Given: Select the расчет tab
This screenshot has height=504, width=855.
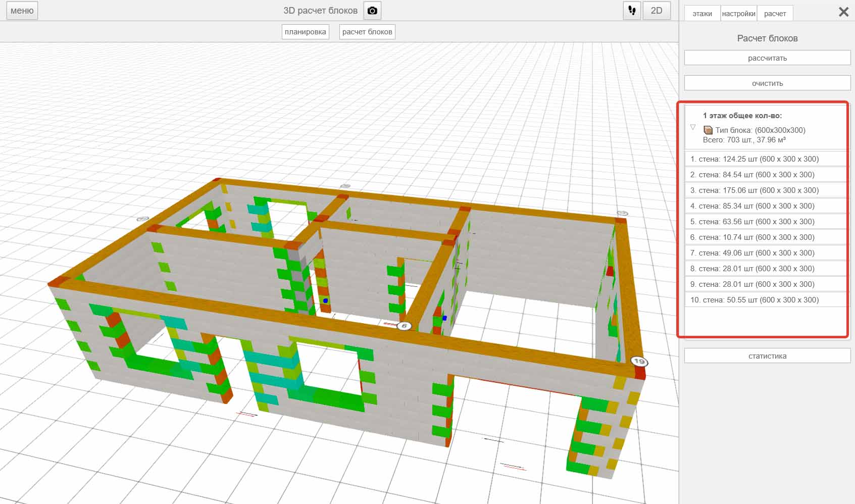Looking at the screenshot, I should (x=775, y=14).
